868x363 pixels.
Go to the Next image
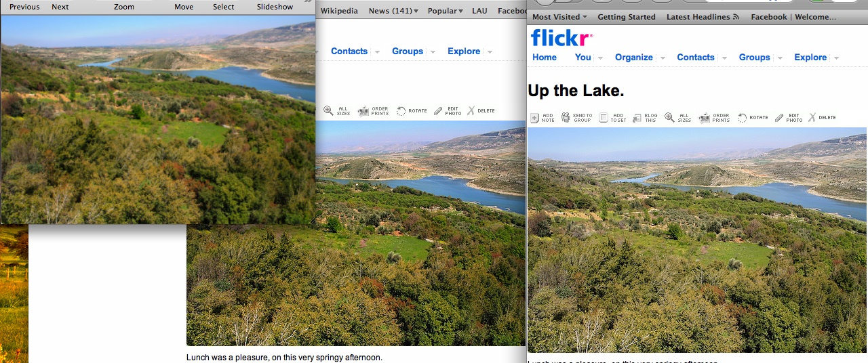pyautogui.click(x=60, y=7)
